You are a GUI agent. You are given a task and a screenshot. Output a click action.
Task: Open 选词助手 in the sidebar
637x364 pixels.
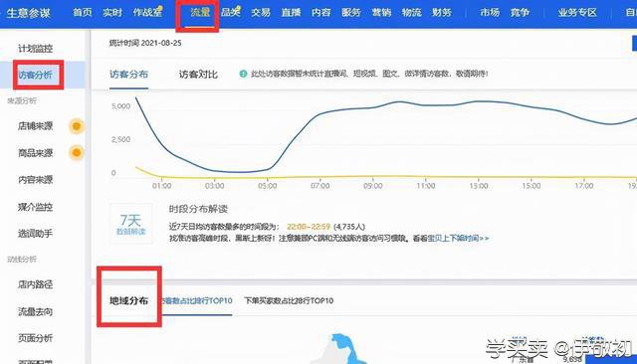[36, 234]
